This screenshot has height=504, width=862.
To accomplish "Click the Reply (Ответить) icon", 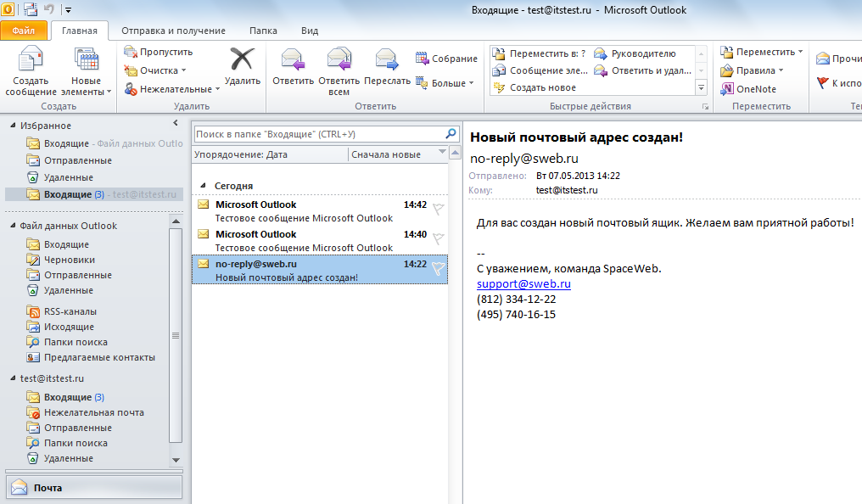I will pos(293,60).
